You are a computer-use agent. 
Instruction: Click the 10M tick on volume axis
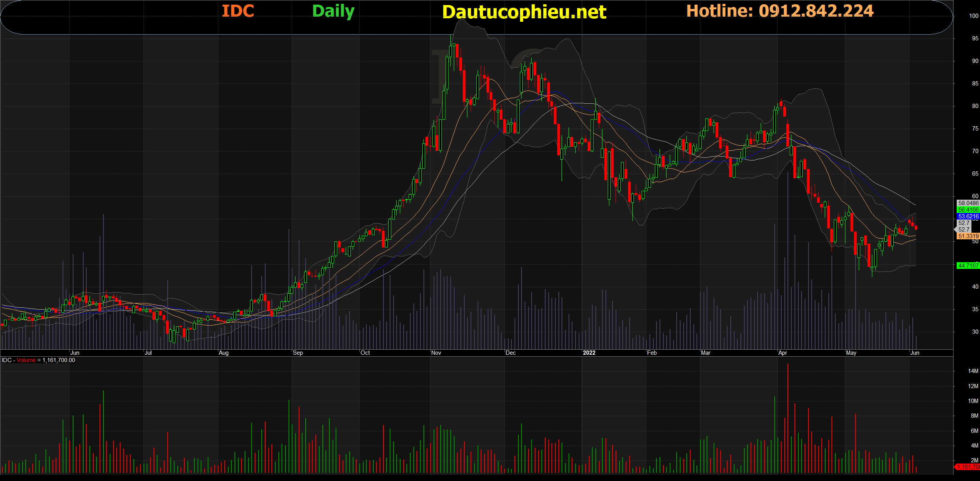(x=973, y=401)
